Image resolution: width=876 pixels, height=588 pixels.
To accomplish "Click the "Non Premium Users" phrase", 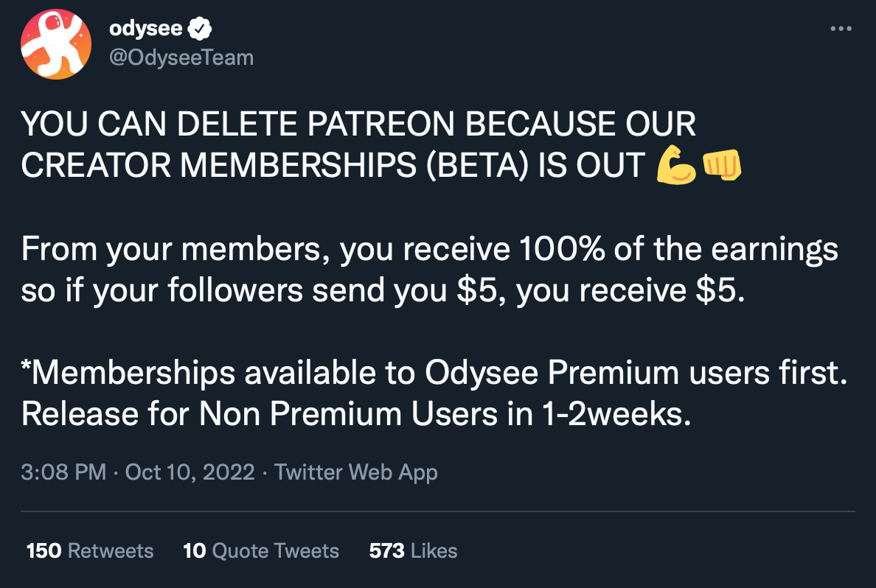I will [x=348, y=414].
